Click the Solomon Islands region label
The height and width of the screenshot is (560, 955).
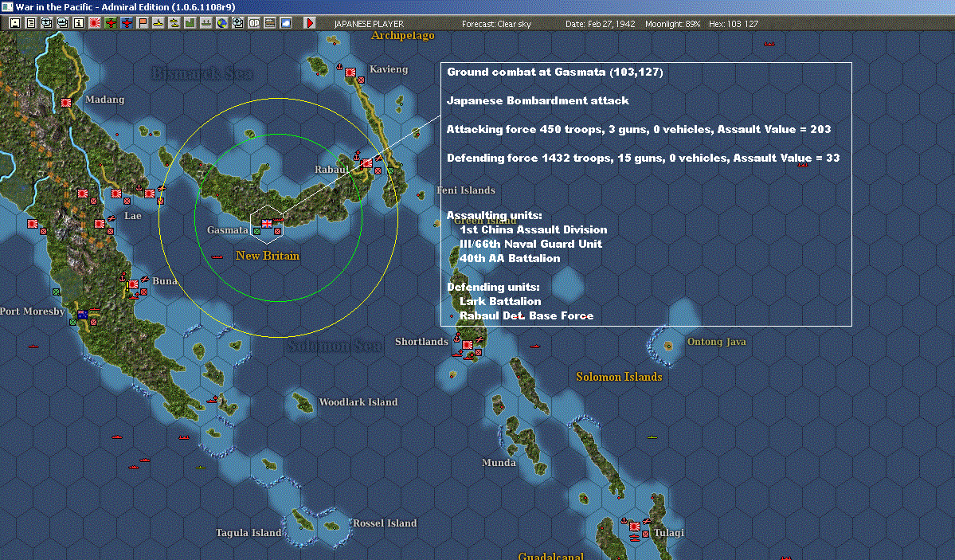click(x=619, y=377)
